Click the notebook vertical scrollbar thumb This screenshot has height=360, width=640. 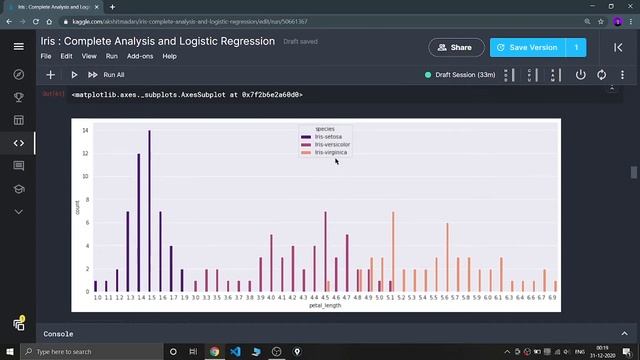pyautogui.click(x=633, y=172)
